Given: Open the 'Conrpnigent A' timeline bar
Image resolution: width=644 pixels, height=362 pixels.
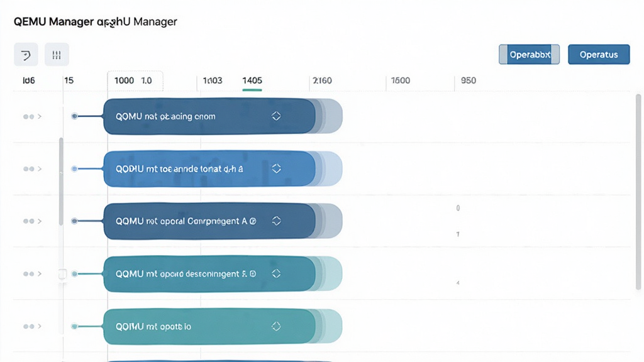Looking at the screenshot, I should 209,221.
